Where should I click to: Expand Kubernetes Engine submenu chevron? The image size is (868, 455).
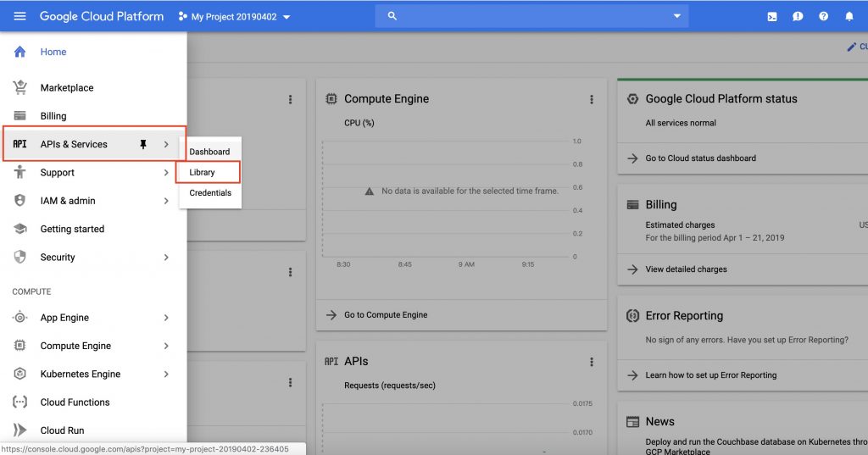click(166, 374)
